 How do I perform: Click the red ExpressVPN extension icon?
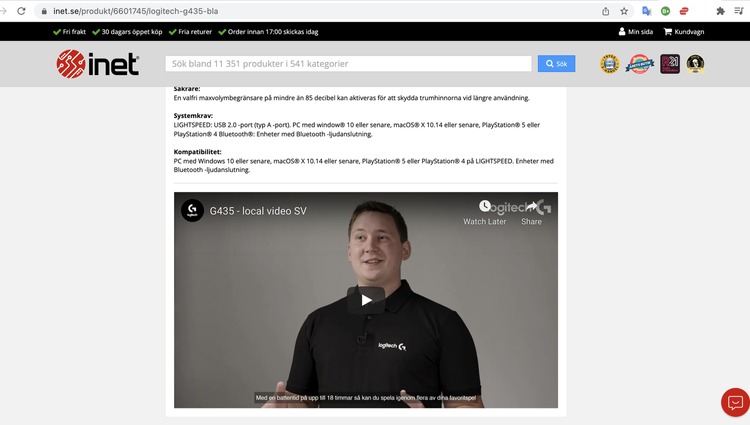pos(684,11)
